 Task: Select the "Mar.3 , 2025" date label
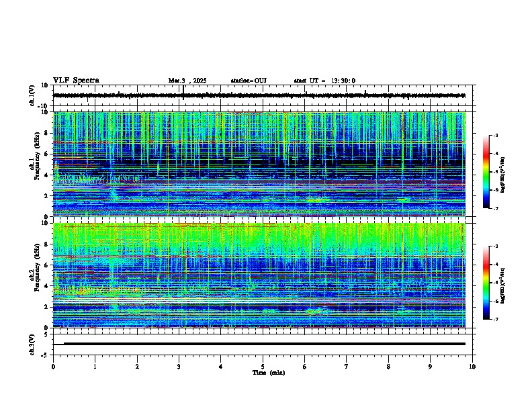[x=187, y=81]
